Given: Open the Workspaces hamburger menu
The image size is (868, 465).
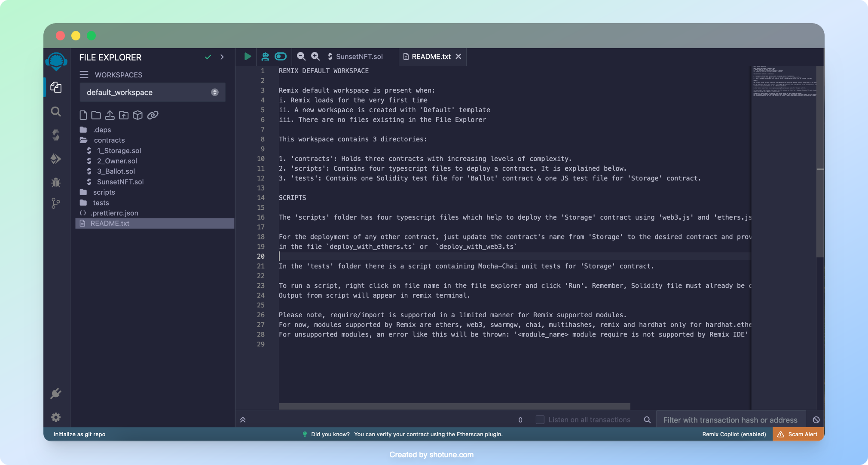Looking at the screenshot, I should pyautogui.click(x=84, y=75).
